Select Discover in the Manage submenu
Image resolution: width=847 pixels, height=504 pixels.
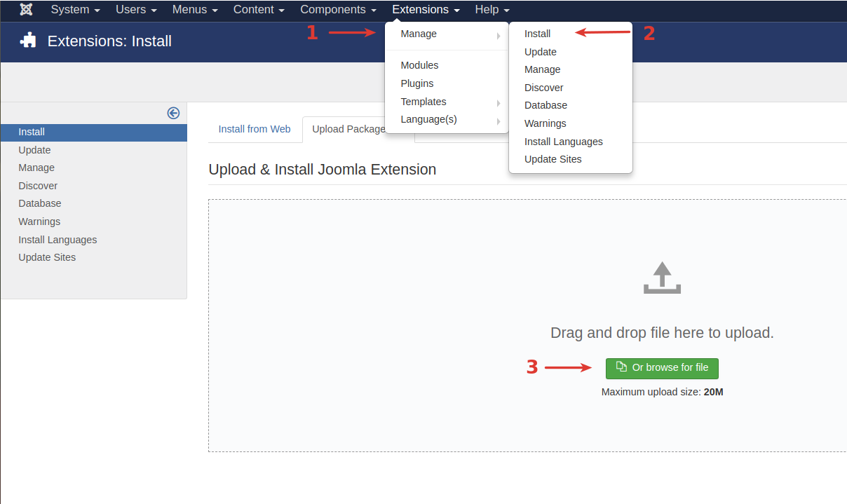[571, 88]
